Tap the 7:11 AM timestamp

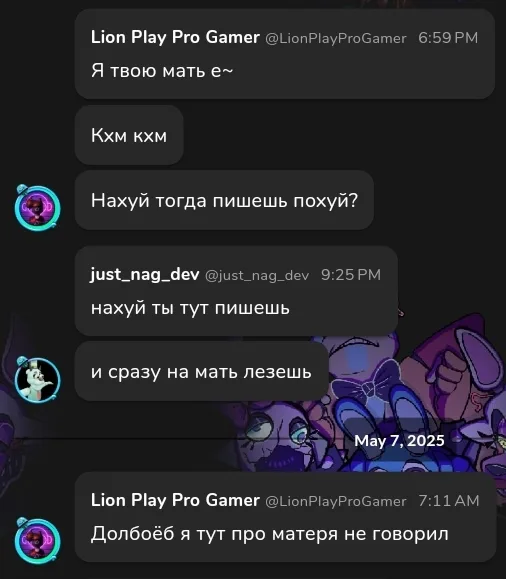point(449,501)
